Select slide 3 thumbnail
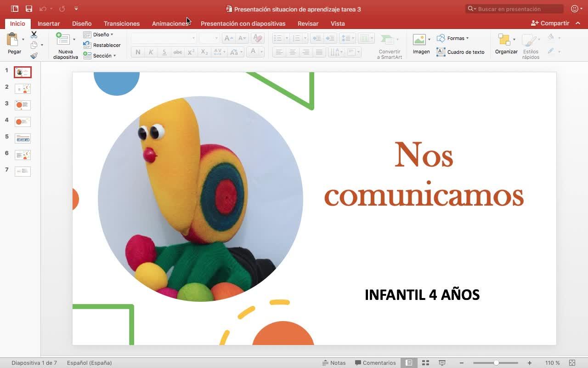This screenshot has height=368, width=588. click(23, 105)
